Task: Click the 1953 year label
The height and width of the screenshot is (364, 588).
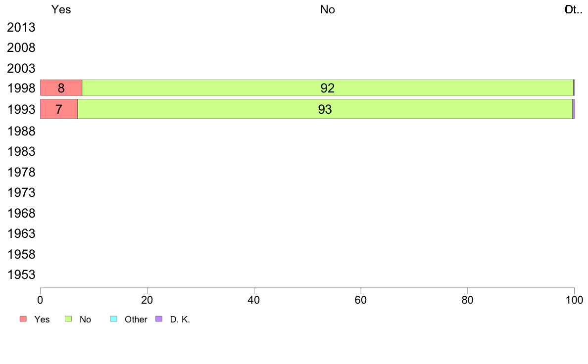Action: pos(21,275)
